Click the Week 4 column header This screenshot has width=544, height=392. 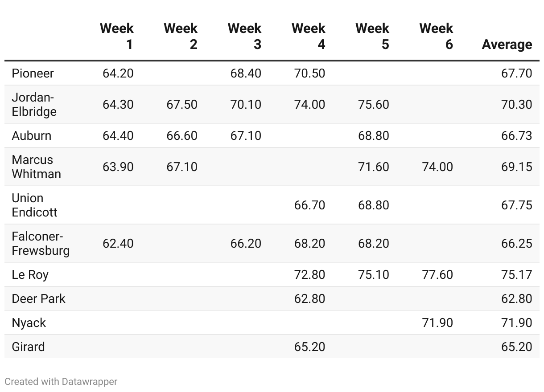click(309, 36)
